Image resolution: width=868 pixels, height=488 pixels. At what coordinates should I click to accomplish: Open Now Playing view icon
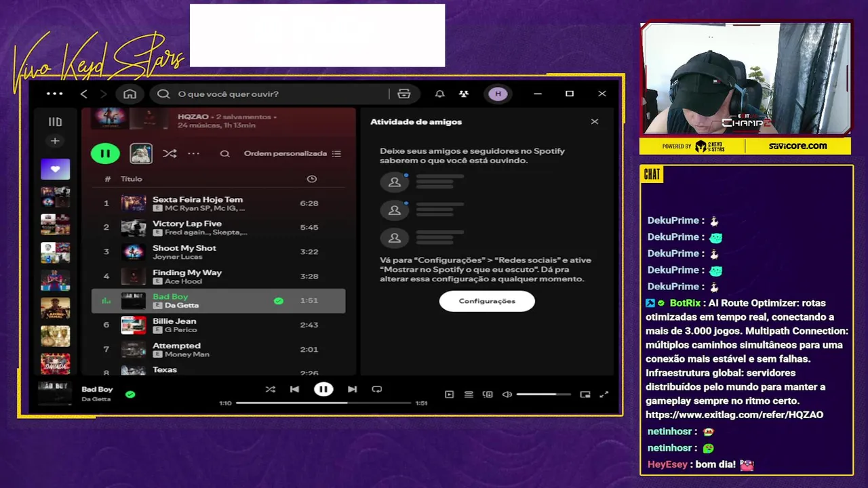449,394
